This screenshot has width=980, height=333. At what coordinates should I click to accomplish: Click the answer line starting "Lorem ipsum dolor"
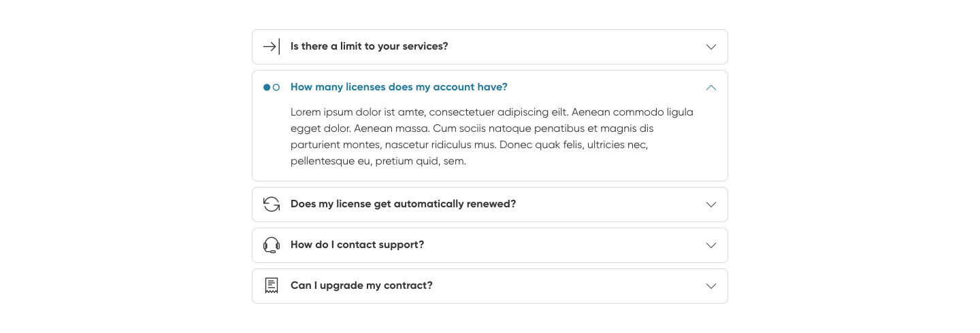491,112
